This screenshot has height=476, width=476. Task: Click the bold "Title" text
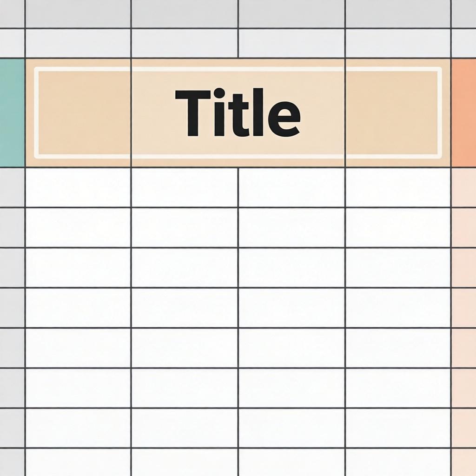(x=237, y=113)
